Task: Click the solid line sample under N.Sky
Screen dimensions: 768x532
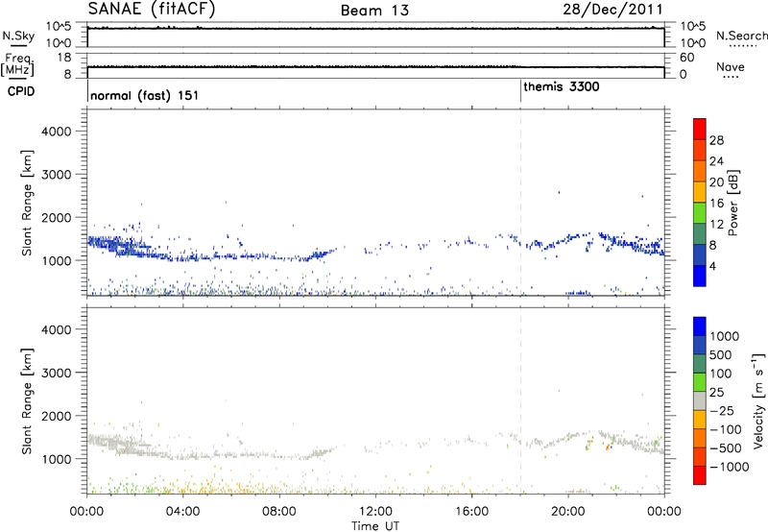Action: 18,45
